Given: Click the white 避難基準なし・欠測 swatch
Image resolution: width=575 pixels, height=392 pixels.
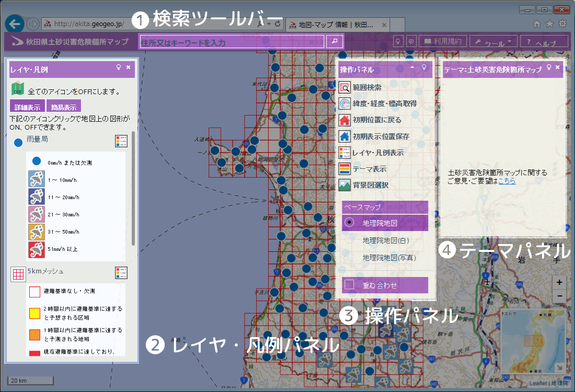Looking at the screenshot, I should tap(35, 292).
